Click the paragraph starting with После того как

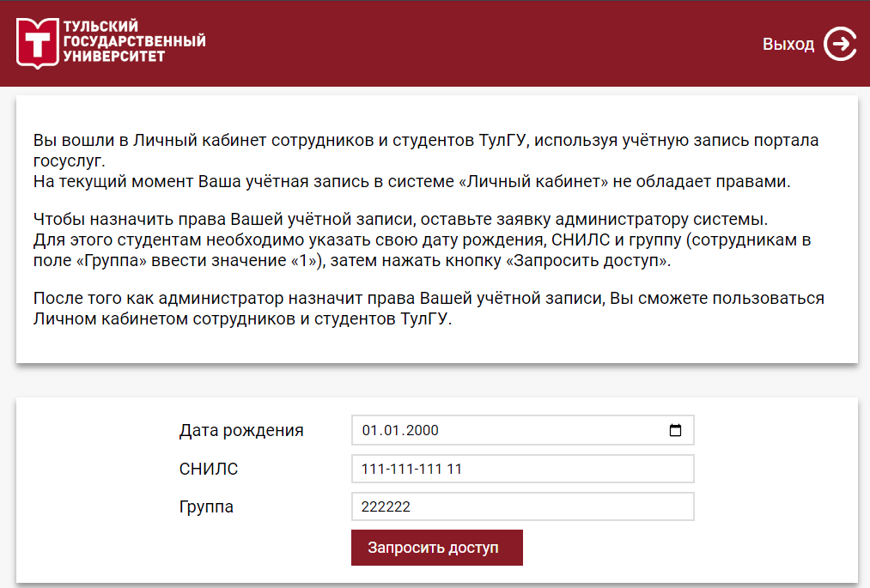click(429, 308)
